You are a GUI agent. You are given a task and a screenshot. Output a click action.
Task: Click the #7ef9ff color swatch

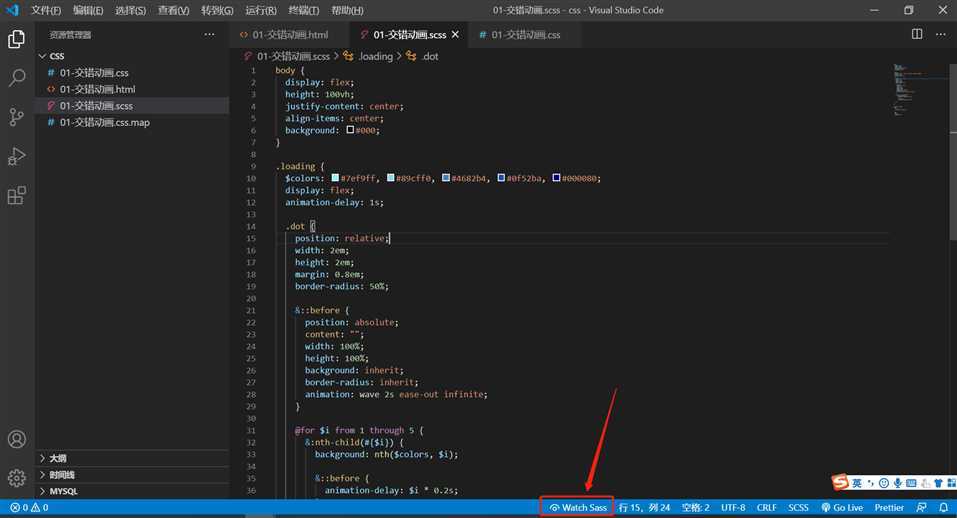click(x=335, y=178)
